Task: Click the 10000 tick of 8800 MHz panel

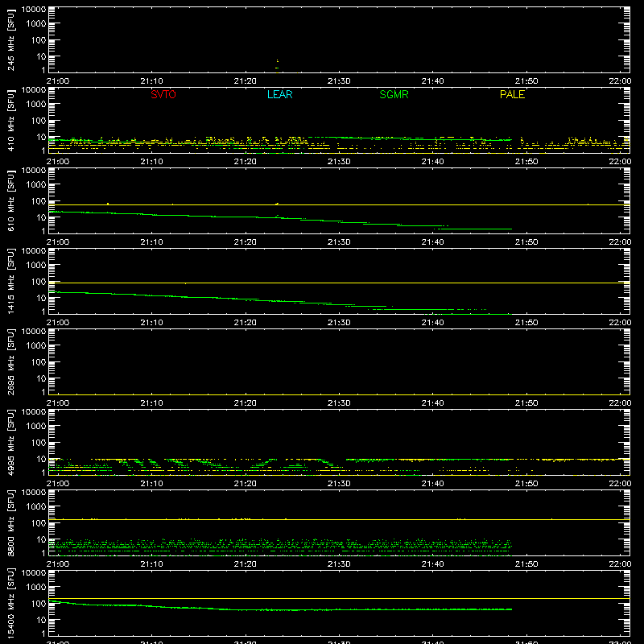Action: 34,493
